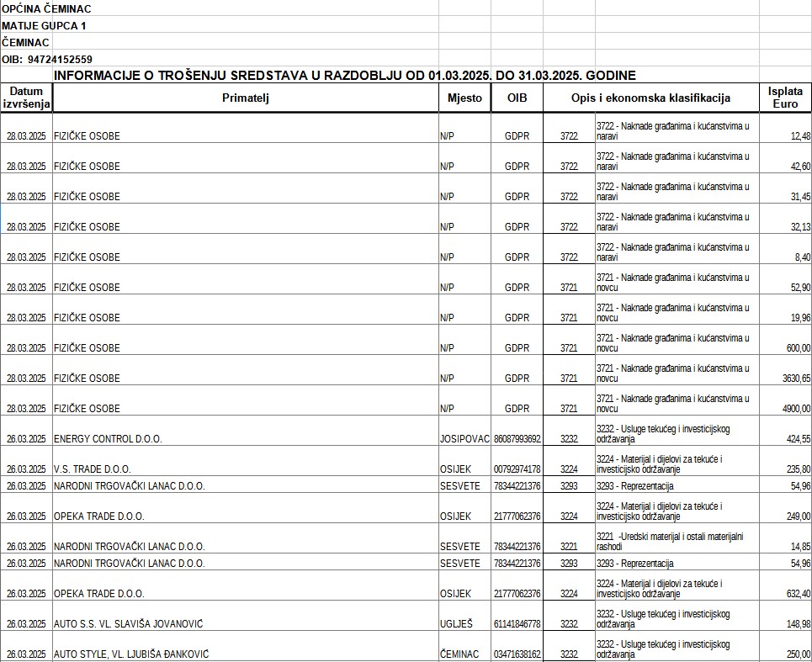Click the INFORMACIJE O TROŠENJU SREDSTAVA heading
The width and height of the screenshot is (812, 662).
pyautogui.click(x=344, y=75)
